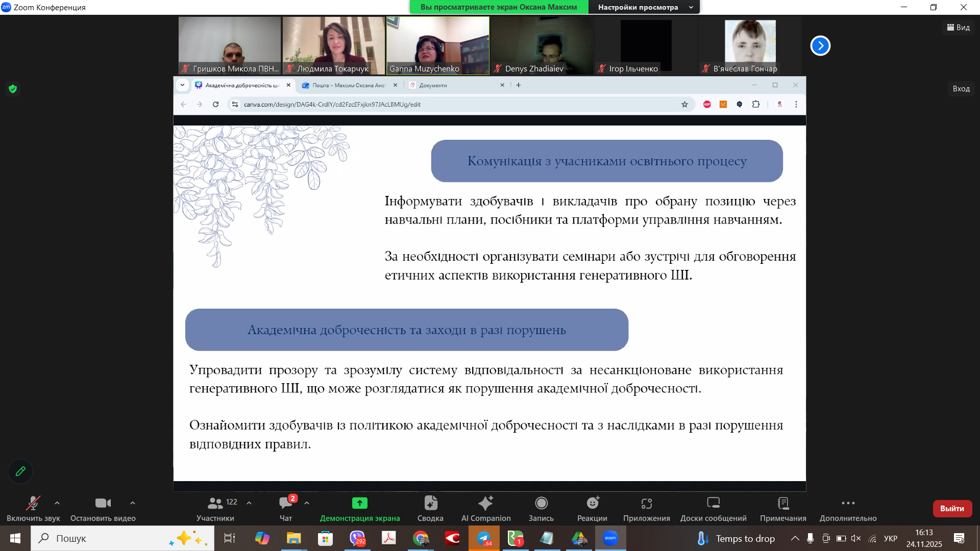Click the green pencil annotate icon

20,471
